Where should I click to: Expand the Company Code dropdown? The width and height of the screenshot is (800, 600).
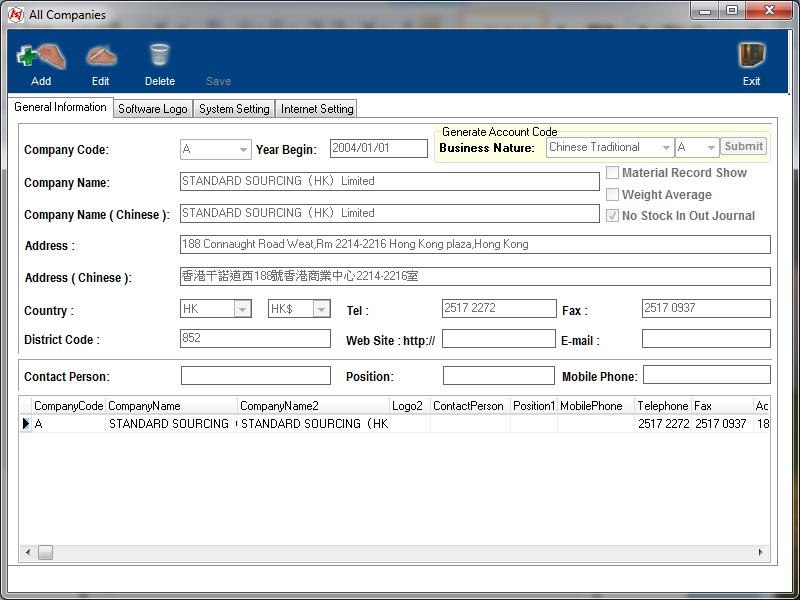click(x=243, y=149)
